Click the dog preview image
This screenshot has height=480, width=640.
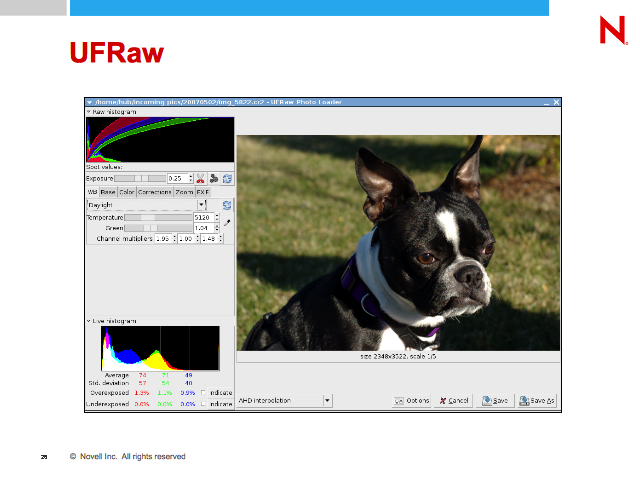[398, 243]
